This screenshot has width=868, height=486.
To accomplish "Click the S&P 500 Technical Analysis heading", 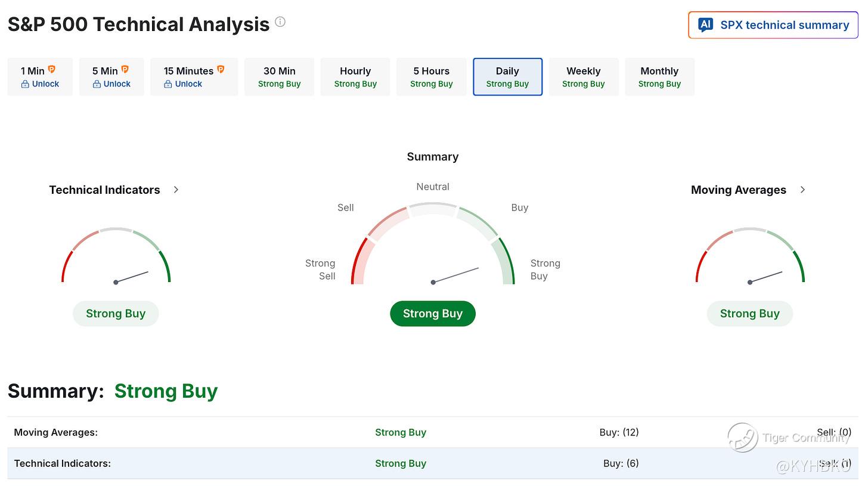I will tap(139, 24).
